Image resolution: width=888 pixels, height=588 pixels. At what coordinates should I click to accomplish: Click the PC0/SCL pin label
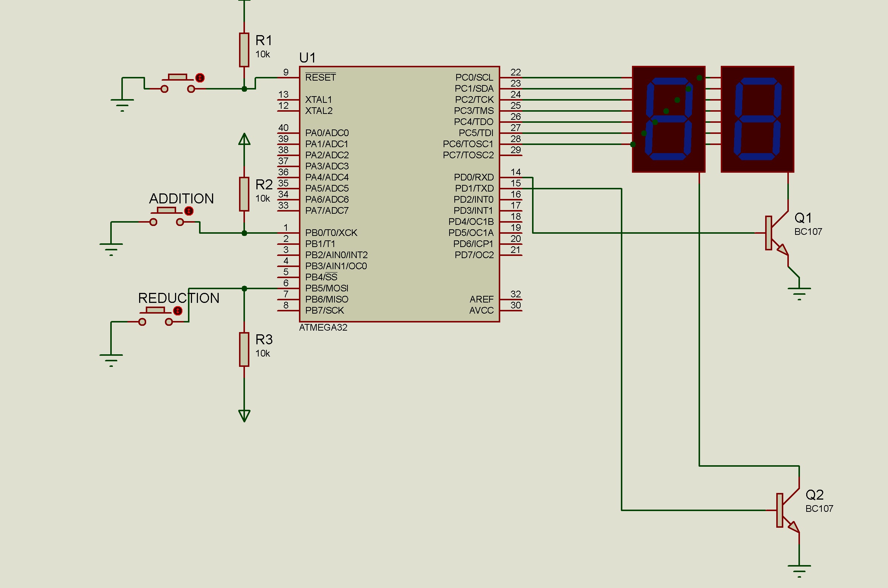coord(474,77)
